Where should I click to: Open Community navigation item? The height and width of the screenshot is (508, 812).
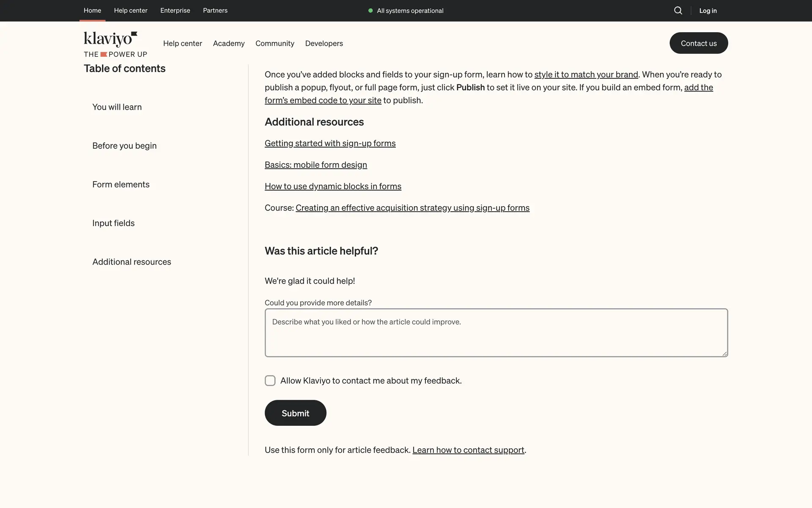274,43
